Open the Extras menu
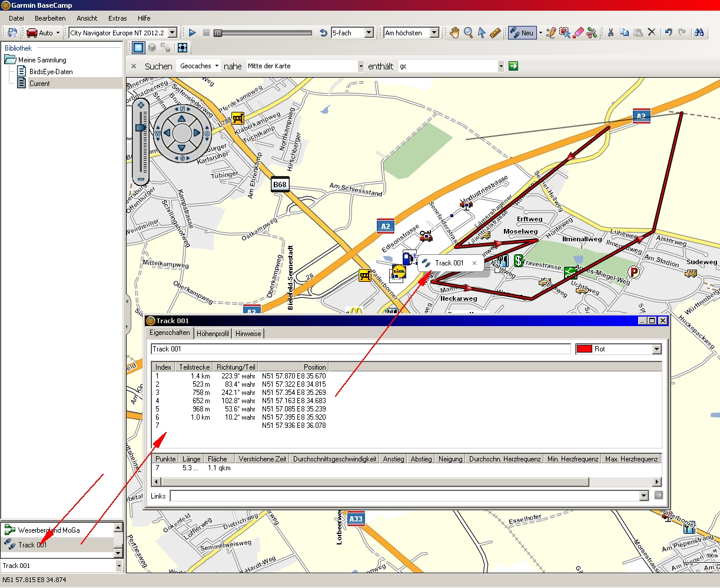This screenshot has height=588, width=720. (118, 18)
